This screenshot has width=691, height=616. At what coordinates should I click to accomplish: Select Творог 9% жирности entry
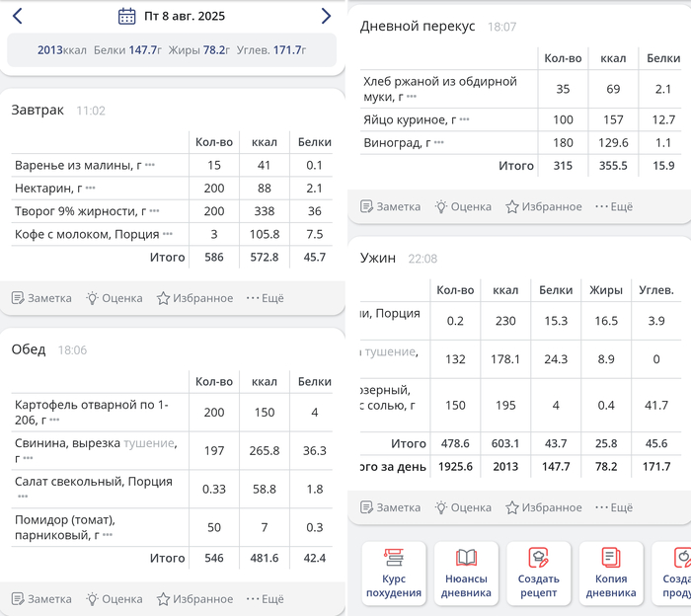pos(79,211)
